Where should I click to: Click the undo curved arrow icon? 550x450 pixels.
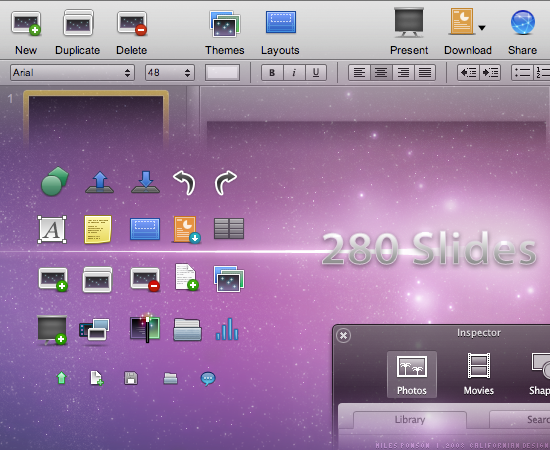click(x=185, y=182)
